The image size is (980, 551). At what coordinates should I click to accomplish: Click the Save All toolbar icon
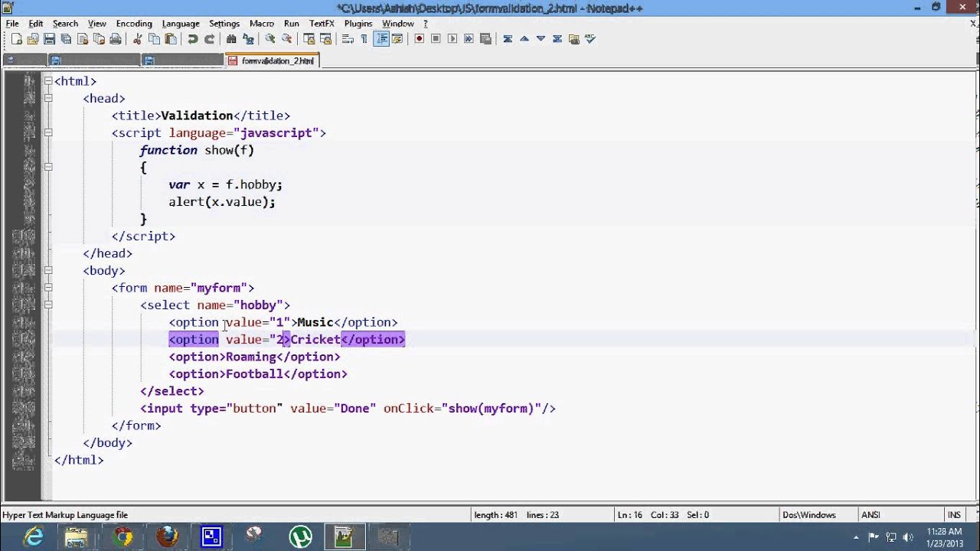(66, 39)
